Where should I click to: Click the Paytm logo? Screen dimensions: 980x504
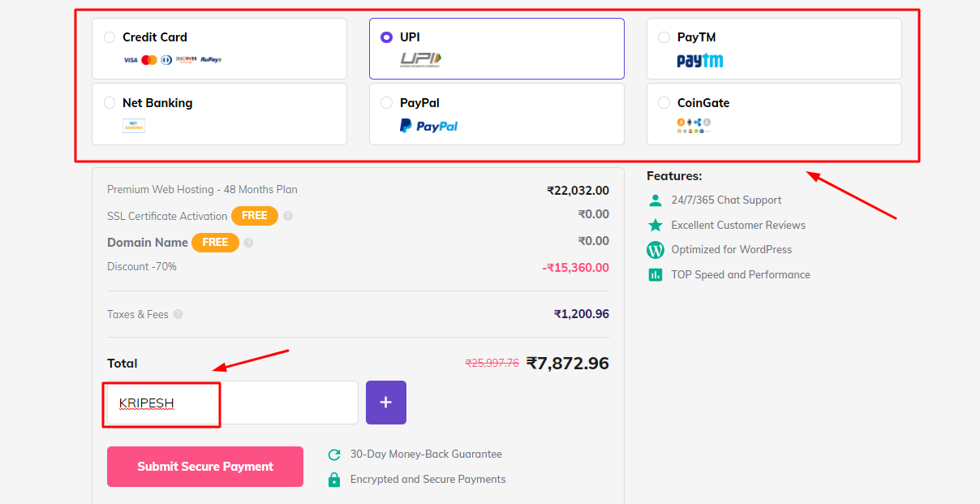tap(699, 60)
